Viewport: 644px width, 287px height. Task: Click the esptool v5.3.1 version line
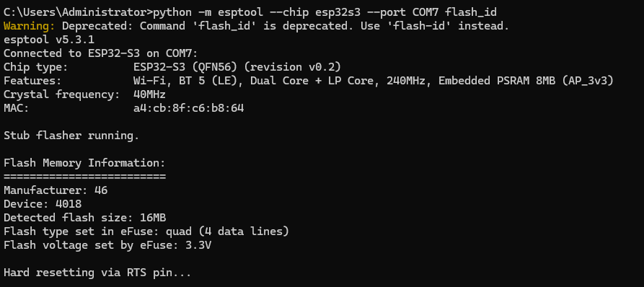coord(49,40)
